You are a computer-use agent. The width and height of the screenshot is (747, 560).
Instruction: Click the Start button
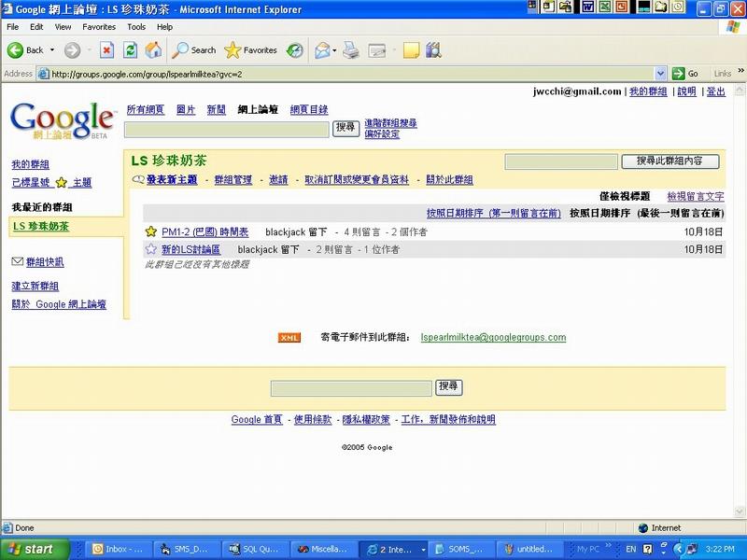click(x=35, y=549)
